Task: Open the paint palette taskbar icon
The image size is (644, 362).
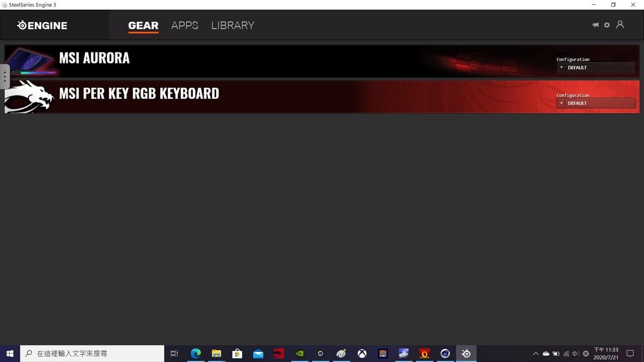Action: pos(341,353)
